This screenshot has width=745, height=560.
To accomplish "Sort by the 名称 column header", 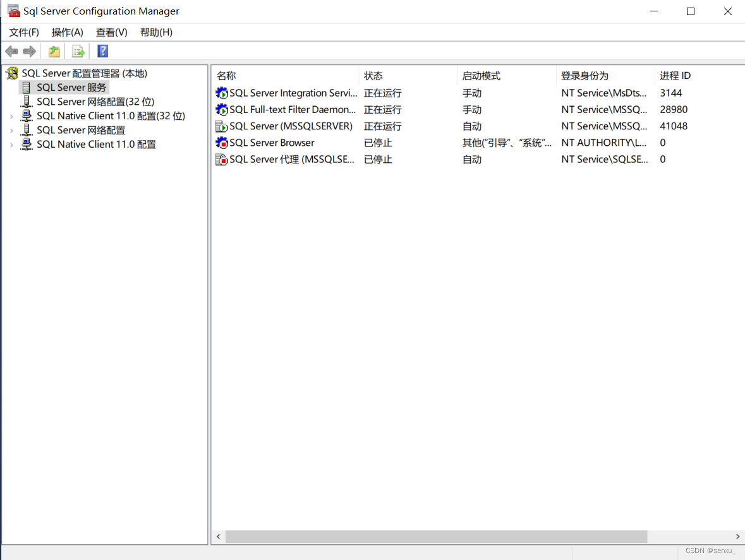I will point(285,76).
